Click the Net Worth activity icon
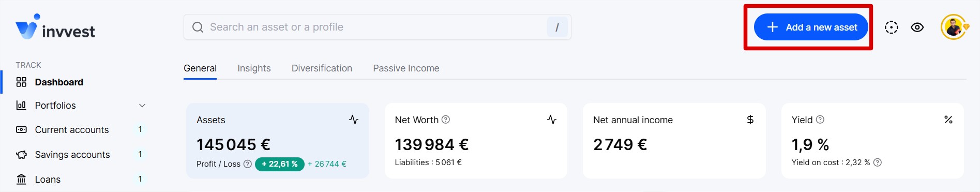This screenshot has width=980, height=192. 552,120
